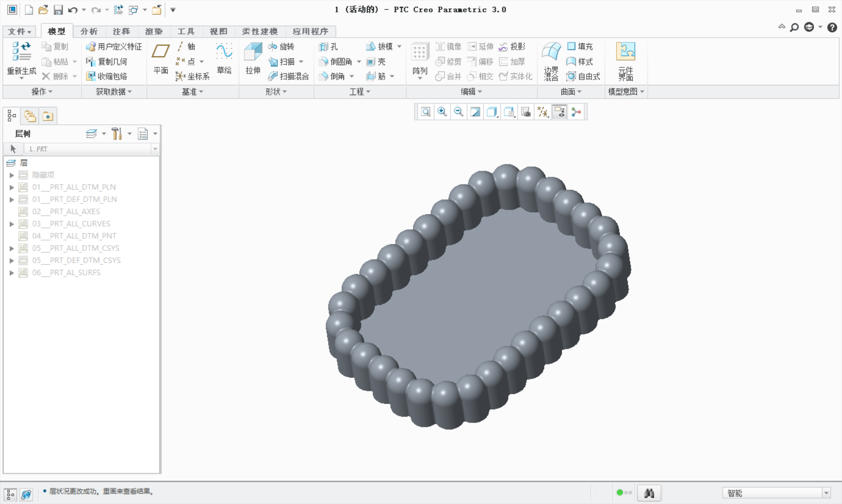Viewport: 842px width, 504px height.
Task: Click the Shell (壳) tool
Action: 376,61
